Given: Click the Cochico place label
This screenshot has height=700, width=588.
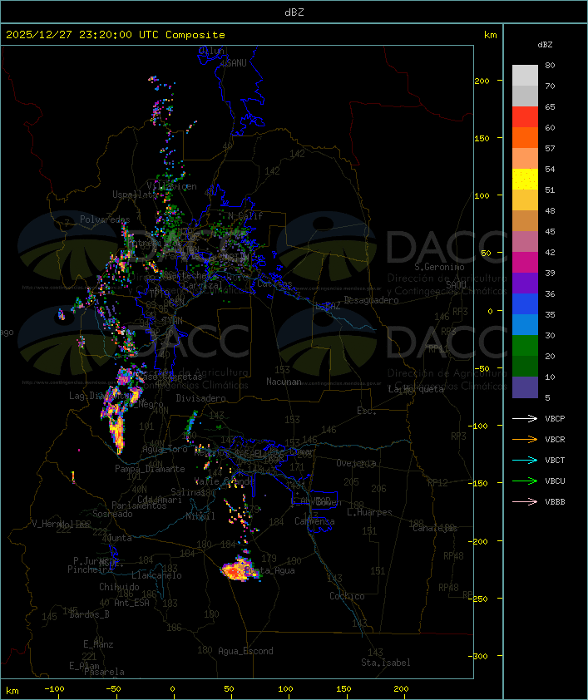Looking at the screenshot, I should click(x=347, y=596).
